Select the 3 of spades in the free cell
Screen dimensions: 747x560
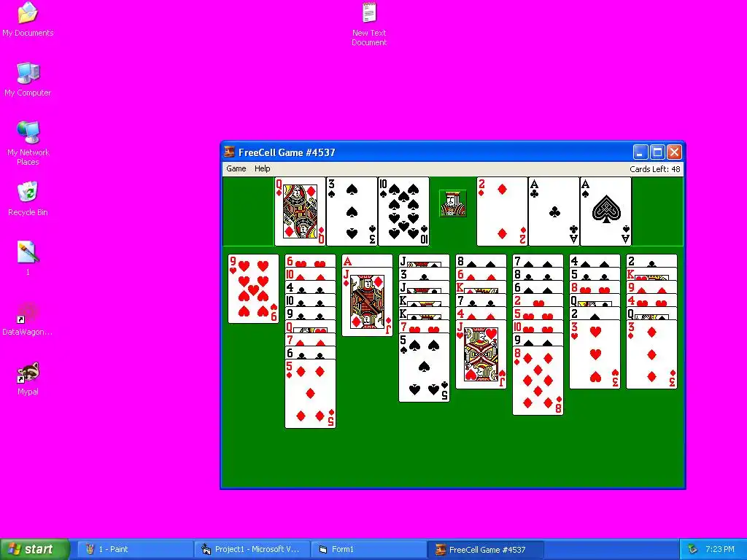352,211
